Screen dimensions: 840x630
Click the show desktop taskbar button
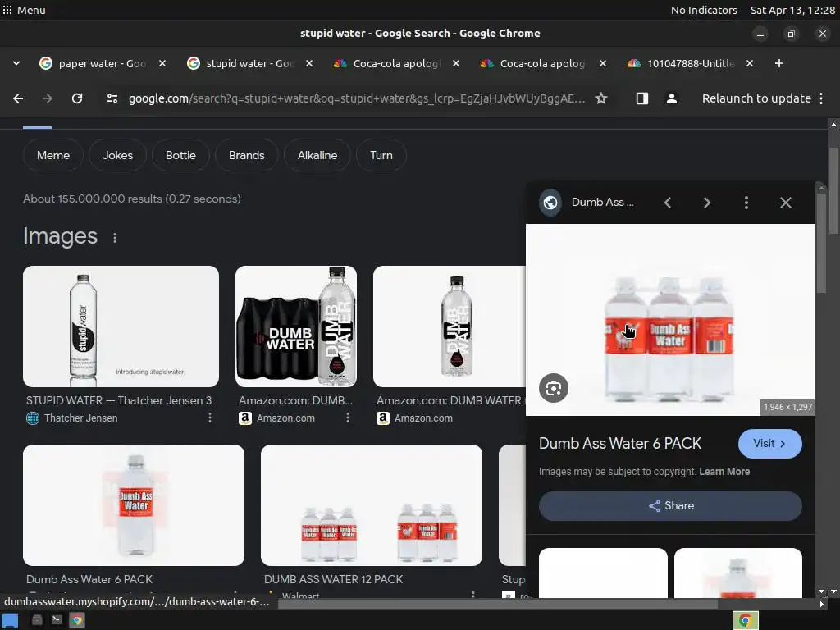10,621
